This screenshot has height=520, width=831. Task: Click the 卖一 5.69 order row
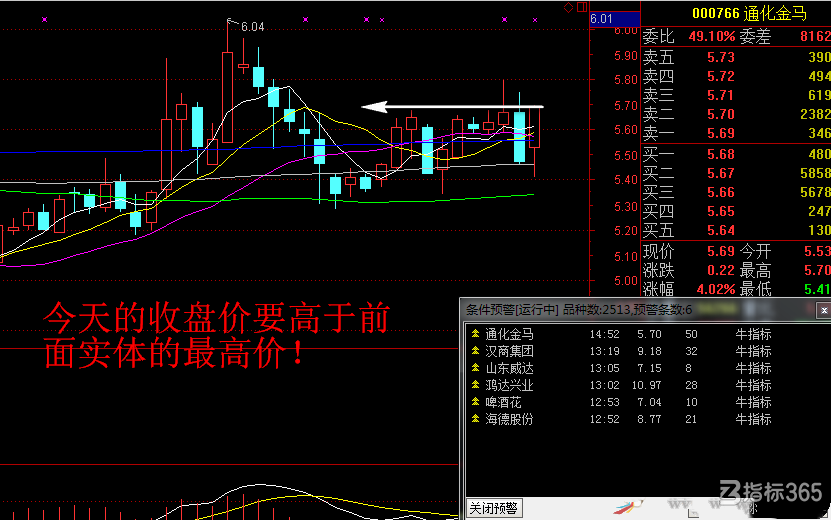736,133
